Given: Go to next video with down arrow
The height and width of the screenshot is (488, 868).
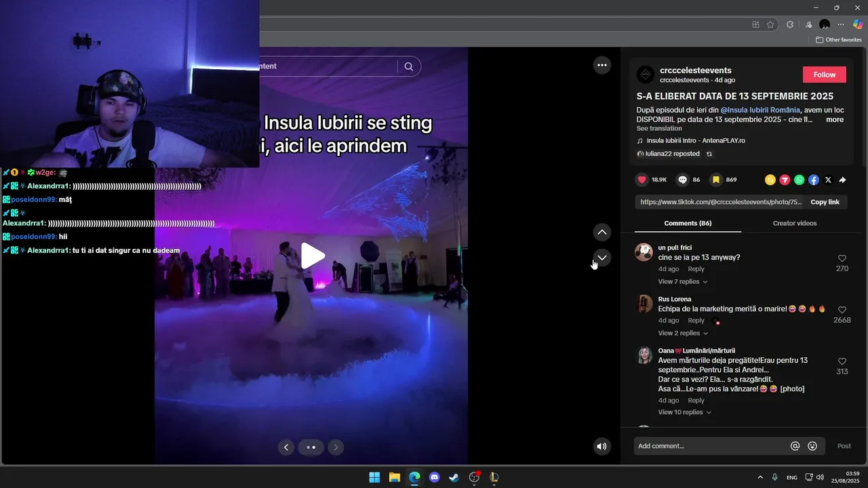Looking at the screenshot, I should pyautogui.click(x=602, y=258).
